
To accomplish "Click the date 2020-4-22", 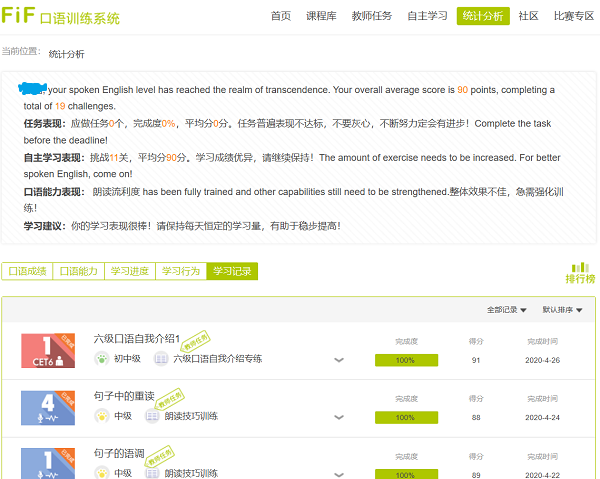I will pos(543,475).
